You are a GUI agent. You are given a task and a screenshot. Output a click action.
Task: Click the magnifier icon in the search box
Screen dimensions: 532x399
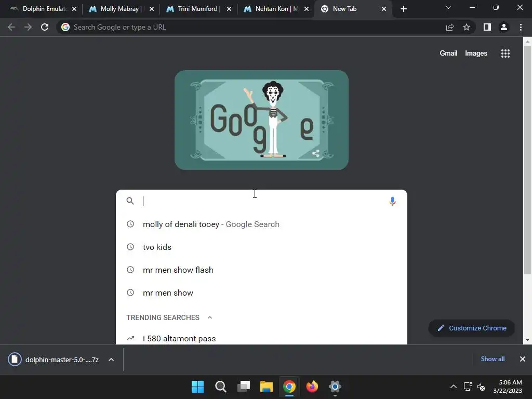pyautogui.click(x=130, y=201)
